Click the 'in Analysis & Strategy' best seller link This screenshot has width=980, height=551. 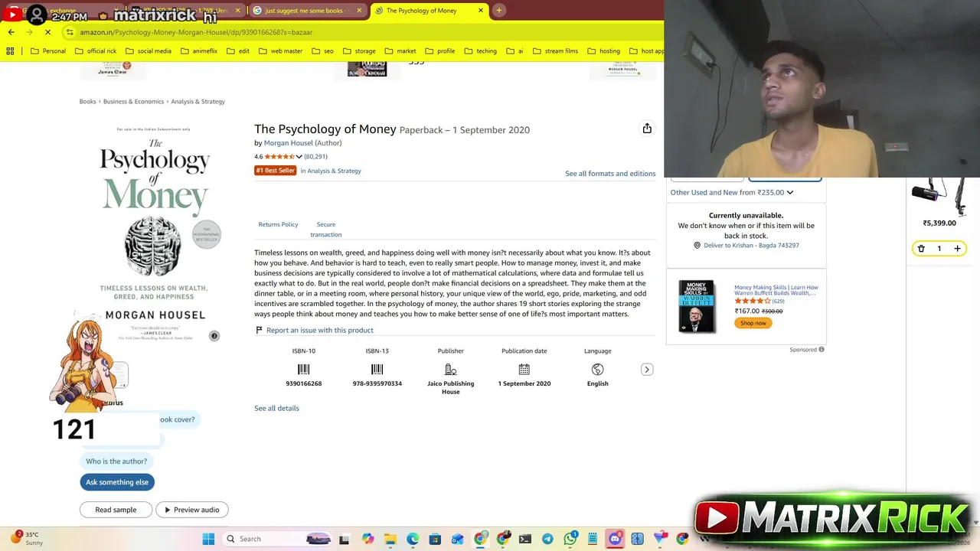point(331,171)
